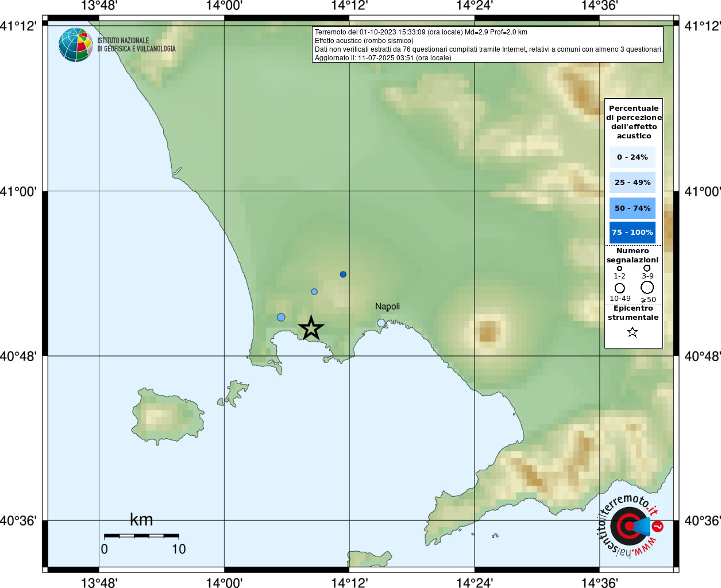Click the haisentitoilterremoto.it target logo

pos(630,525)
